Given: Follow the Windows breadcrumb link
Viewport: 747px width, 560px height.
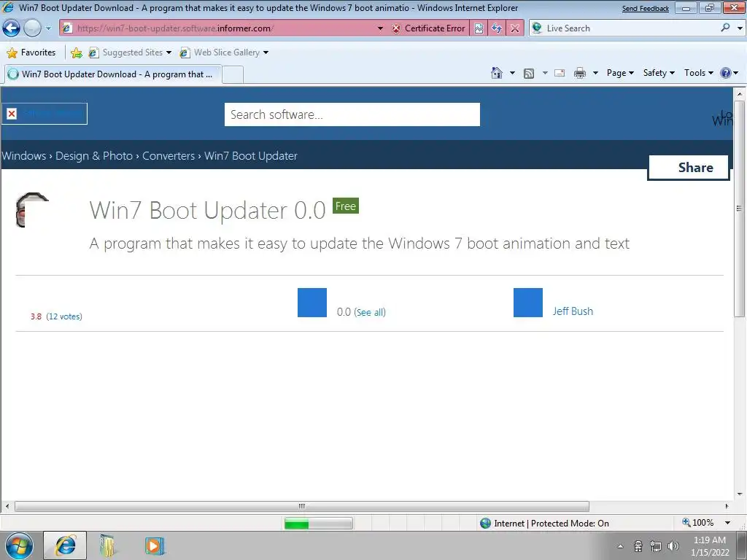Looking at the screenshot, I should pyautogui.click(x=24, y=156).
